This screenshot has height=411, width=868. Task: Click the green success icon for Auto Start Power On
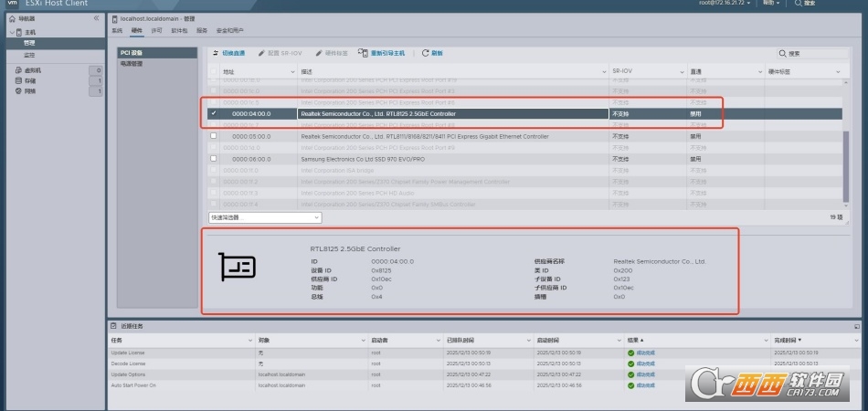tap(631, 385)
